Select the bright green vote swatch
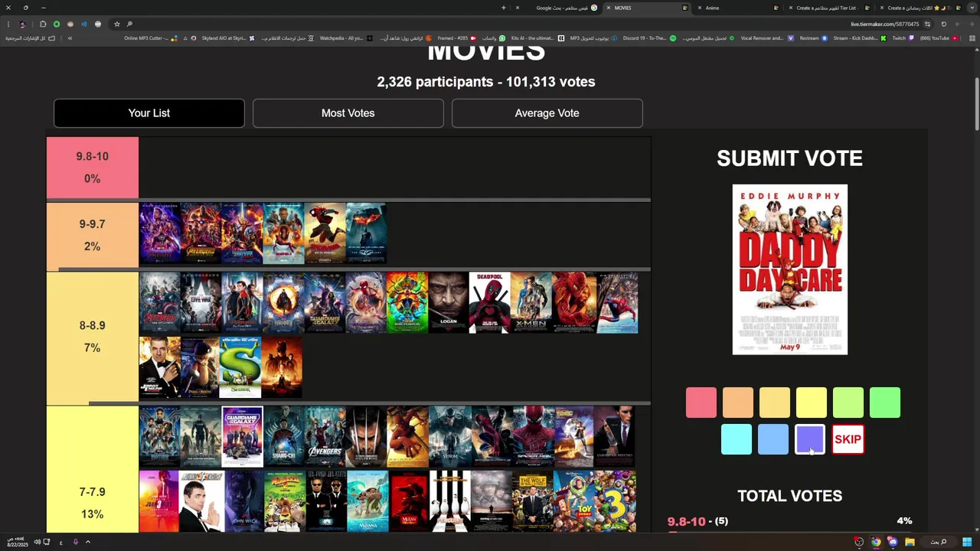The width and height of the screenshot is (980, 551). pos(885,403)
